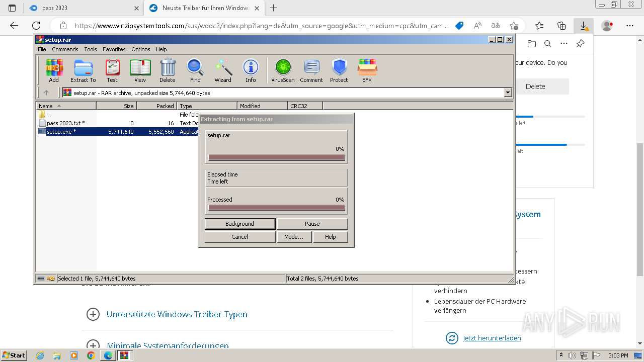Screen dimensions: 644x362
Task: Show hidden system tray icons
Action: 561,355
